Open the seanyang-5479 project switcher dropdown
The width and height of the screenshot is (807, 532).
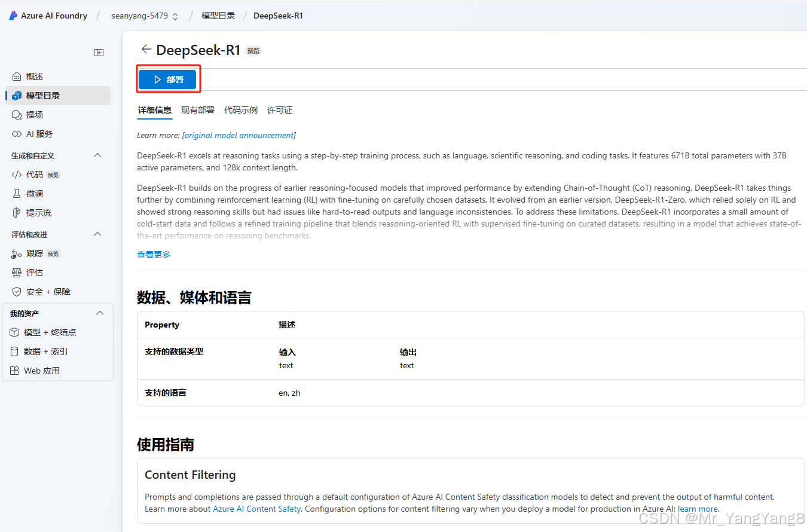[x=145, y=16]
